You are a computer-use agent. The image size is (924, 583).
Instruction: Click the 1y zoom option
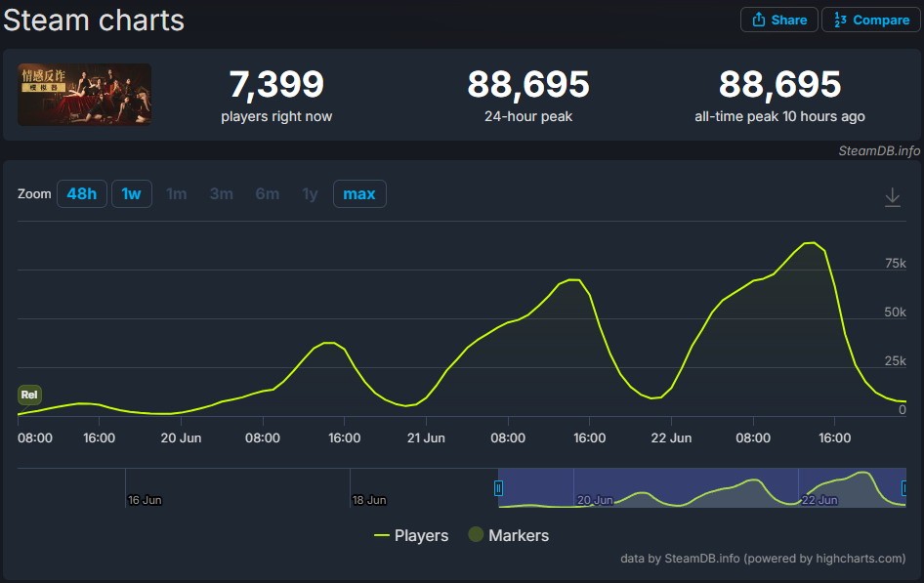click(310, 194)
